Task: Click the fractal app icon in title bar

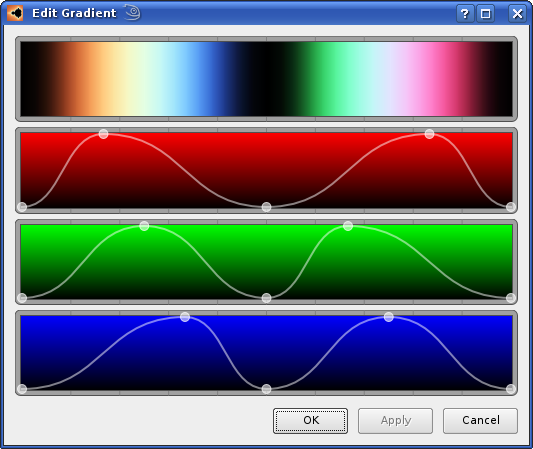Action: pos(15,14)
